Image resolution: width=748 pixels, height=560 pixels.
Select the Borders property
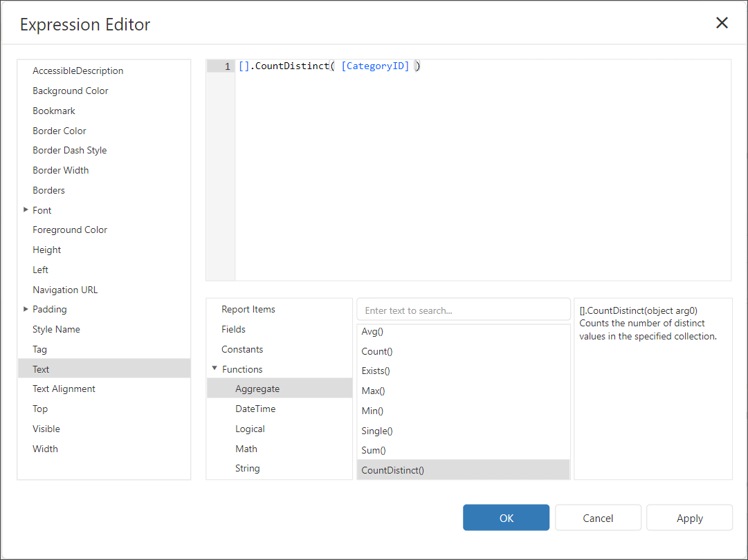coord(104,190)
